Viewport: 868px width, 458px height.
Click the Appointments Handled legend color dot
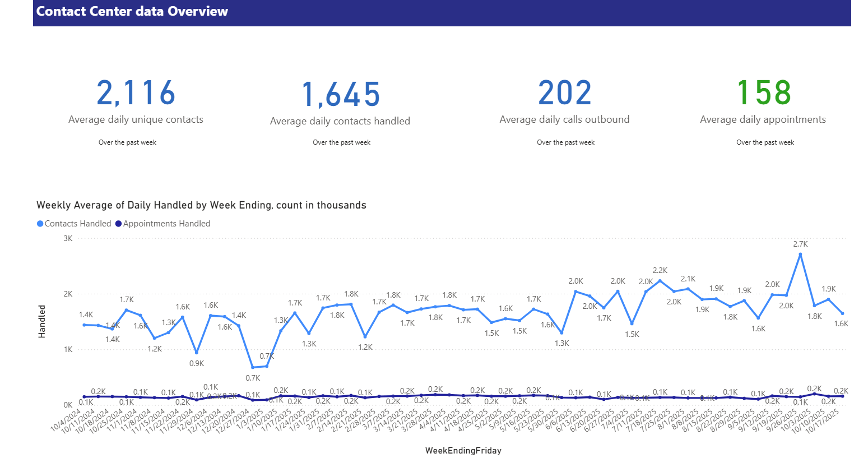[118, 224]
